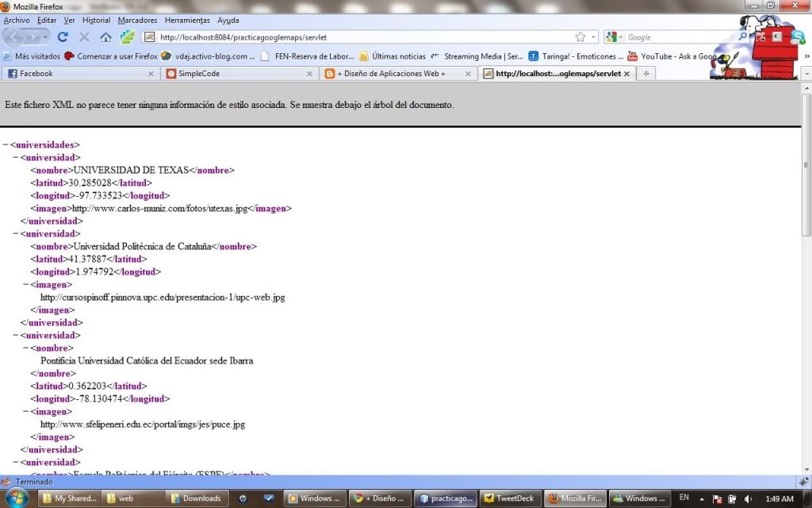Viewport: 812px width, 508px height.
Task: Open TweetDeck from the taskbar
Action: [x=511, y=498]
